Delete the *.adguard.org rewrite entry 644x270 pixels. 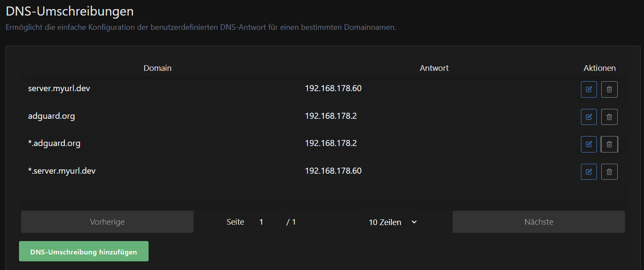pos(609,144)
